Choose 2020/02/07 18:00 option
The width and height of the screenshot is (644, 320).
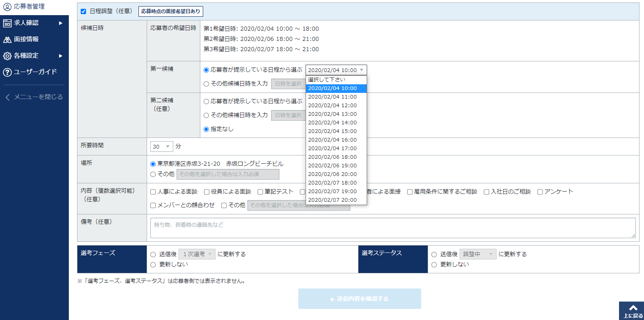(336, 183)
